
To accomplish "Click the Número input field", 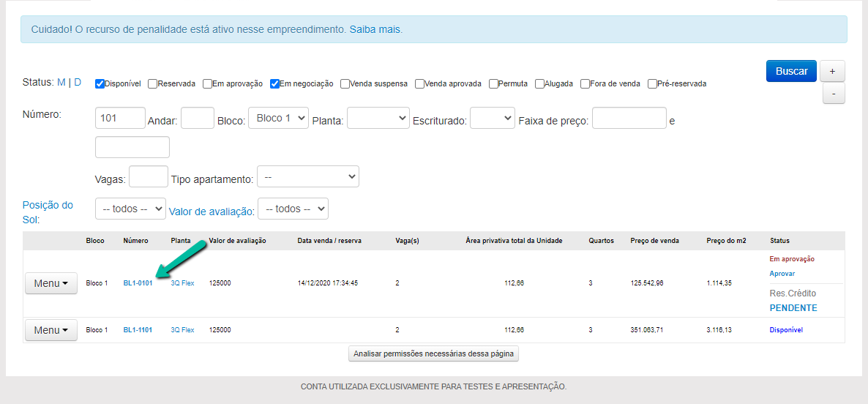I will [120, 119].
